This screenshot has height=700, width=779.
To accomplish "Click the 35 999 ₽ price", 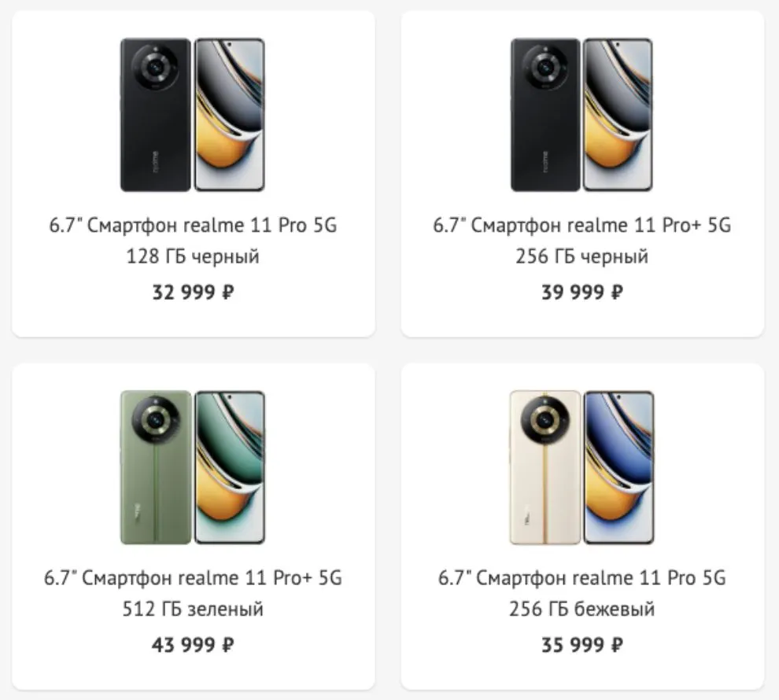I will pos(582,645).
